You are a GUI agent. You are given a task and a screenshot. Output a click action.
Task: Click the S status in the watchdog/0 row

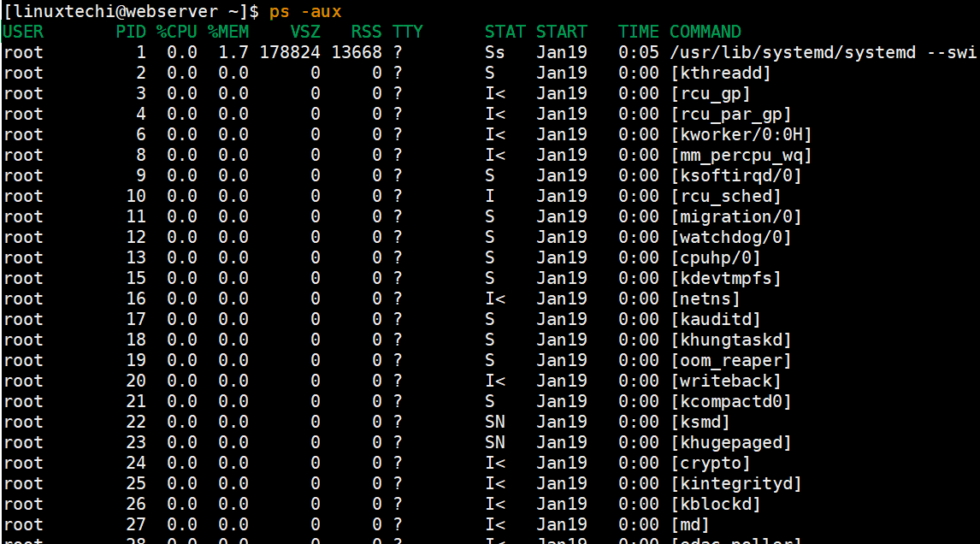(x=490, y=238)
